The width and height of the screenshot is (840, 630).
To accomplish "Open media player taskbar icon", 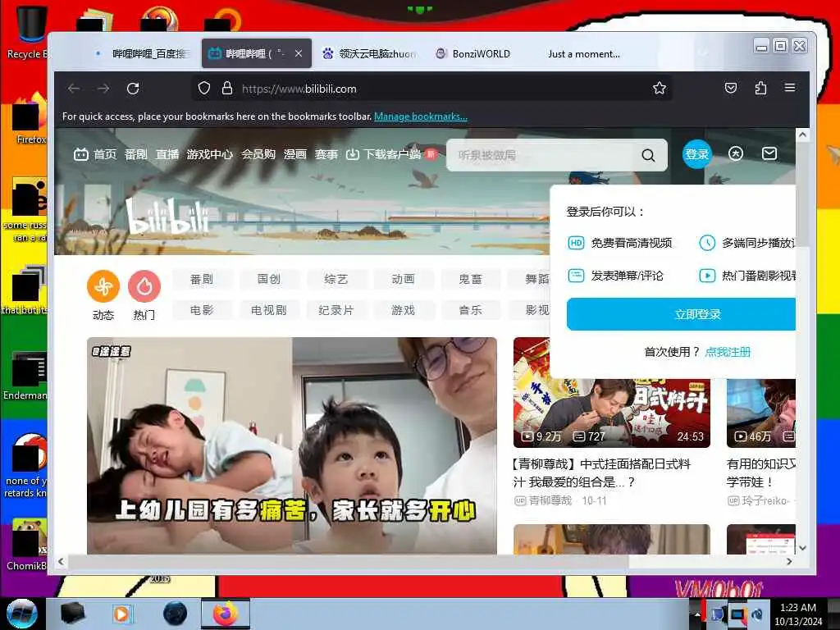I will 121,614.
